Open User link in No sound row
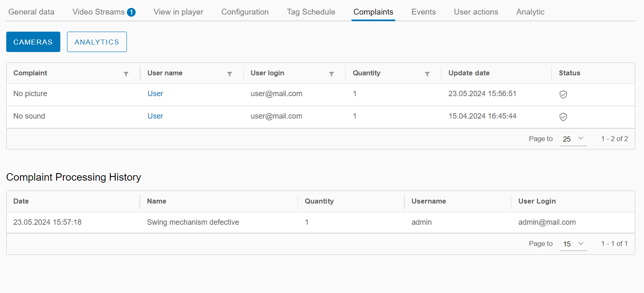The height and width of the screenshot is (293, 644). (155, 116)
